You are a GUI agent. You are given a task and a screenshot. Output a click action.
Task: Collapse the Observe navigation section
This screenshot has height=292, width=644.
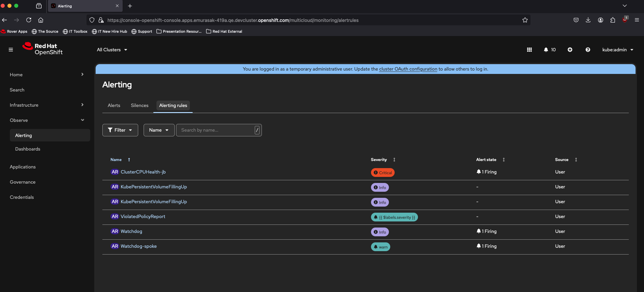click(47, 120)
